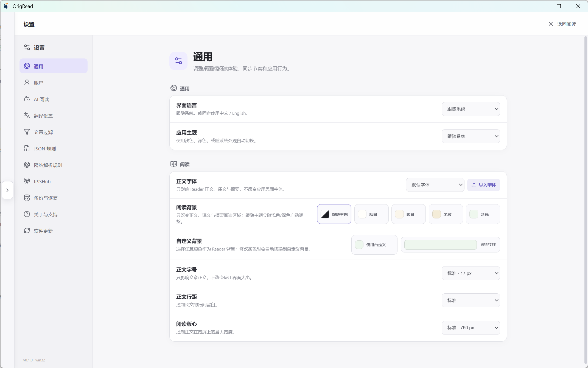
Task: Switch to AI 阅读 settings
Action: pos(54,99)
